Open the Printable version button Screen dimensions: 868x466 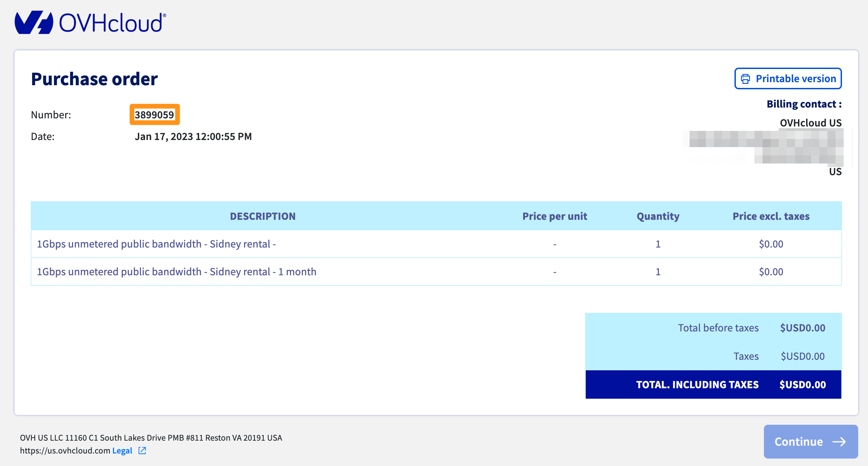[x=788, y=79]
